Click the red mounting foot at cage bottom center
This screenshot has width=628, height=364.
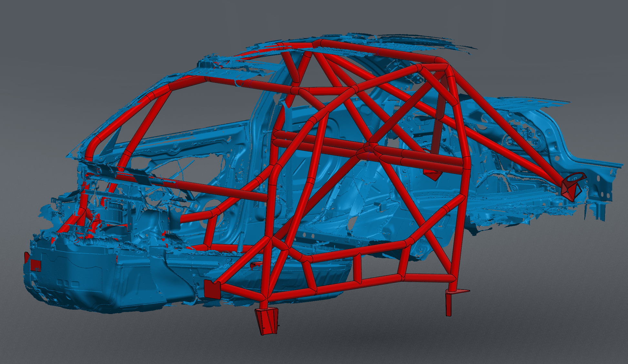pos(267,321)
